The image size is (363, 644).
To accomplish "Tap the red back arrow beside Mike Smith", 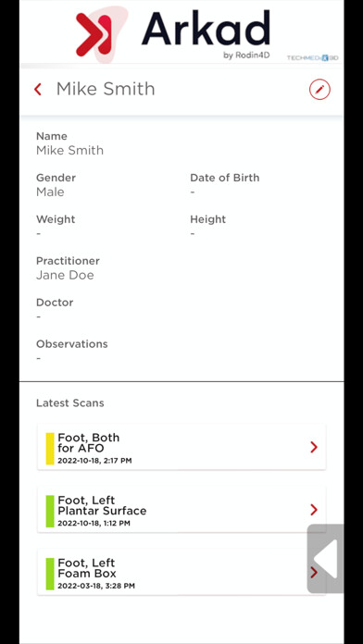I will [x=38, y=89].
